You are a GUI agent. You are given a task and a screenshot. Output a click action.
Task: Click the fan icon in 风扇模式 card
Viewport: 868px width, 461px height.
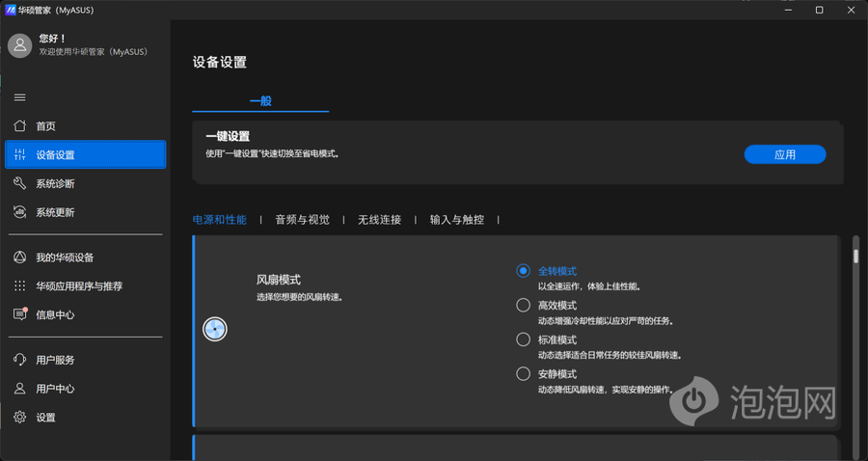tap(215, 329)
